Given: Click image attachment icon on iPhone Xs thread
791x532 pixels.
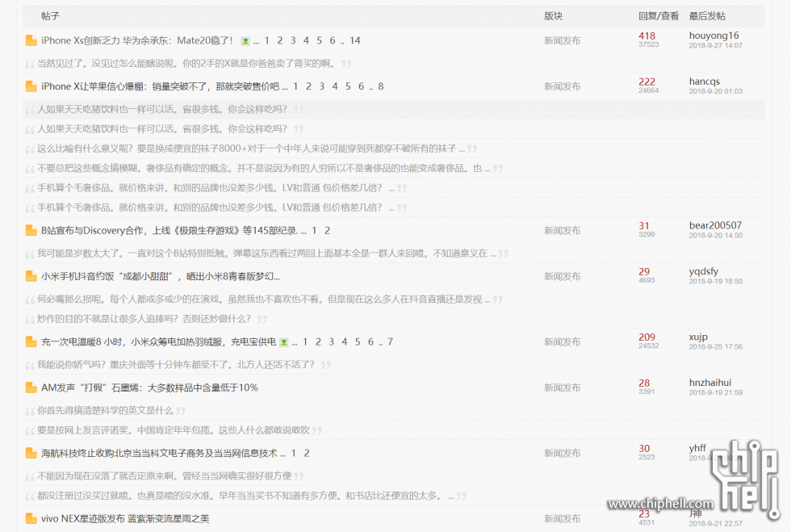Looking at the screenshot, I should (x=245, y=41).
